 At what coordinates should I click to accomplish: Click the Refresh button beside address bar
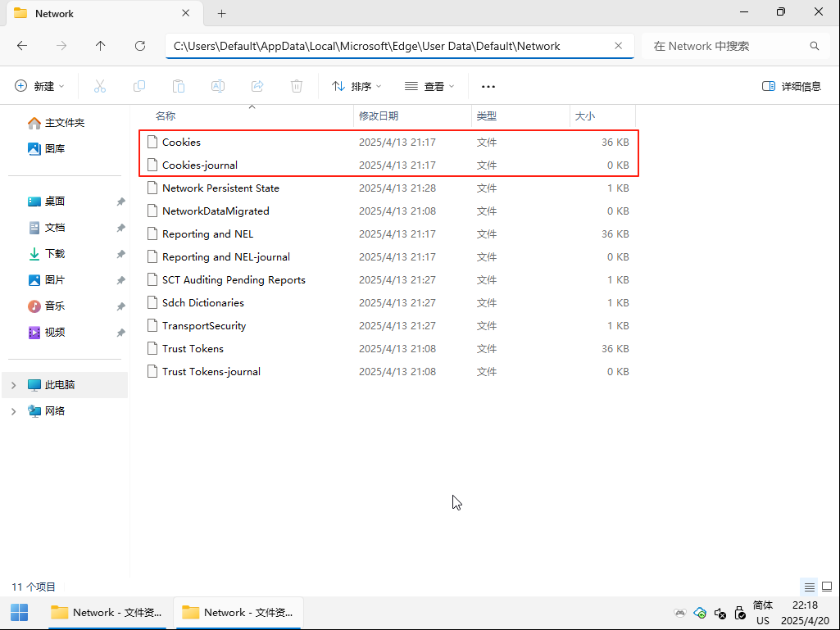[x=140, y=46]
